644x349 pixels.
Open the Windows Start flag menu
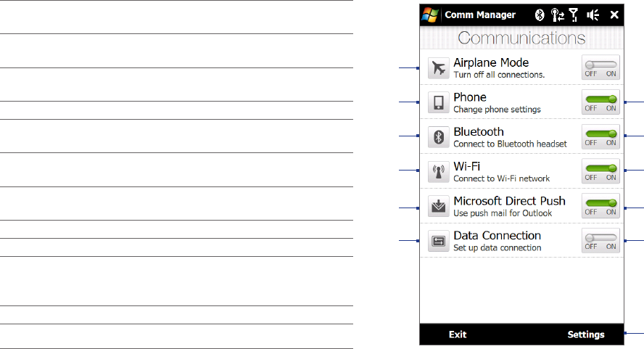[x=430, y=15]
